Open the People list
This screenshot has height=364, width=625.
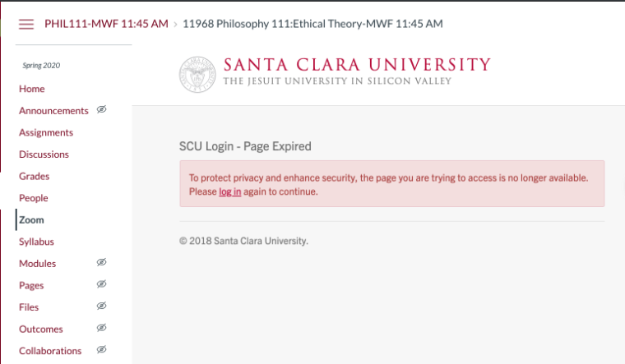pyautogui.click(x=34, y=198)
